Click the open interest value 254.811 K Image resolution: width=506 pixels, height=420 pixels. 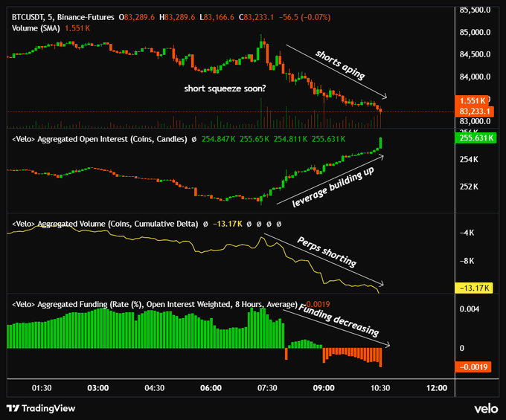click(x=290, y=139)
